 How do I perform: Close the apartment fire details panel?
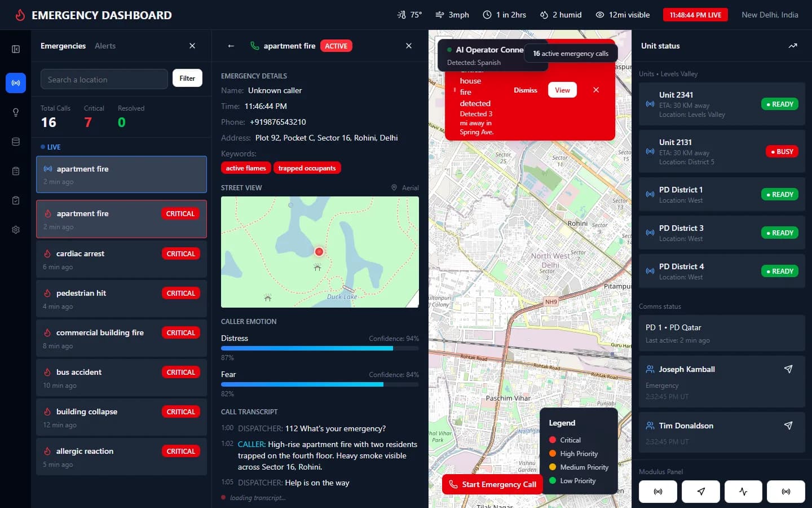pyautogui.click(x=409, y=46)
